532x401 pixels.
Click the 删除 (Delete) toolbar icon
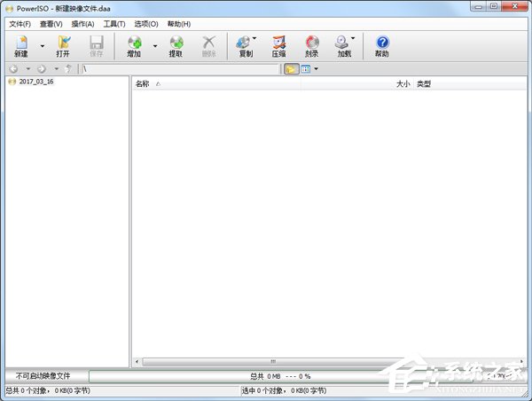tap(208, 46)
